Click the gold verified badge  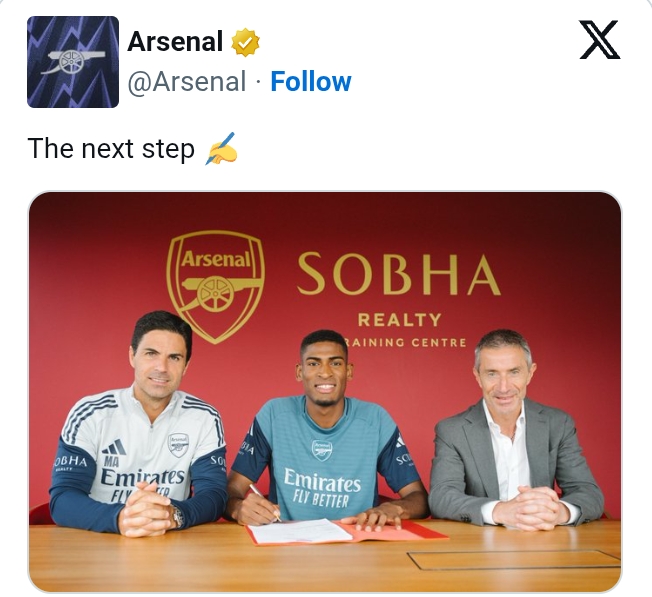coord(245,42)
